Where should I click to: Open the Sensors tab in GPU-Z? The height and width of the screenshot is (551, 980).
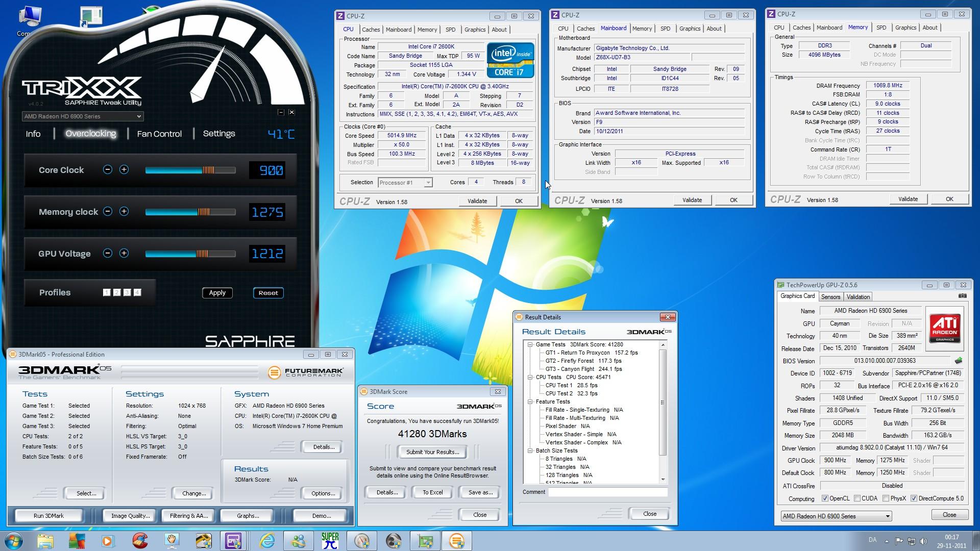pos(830,297)
